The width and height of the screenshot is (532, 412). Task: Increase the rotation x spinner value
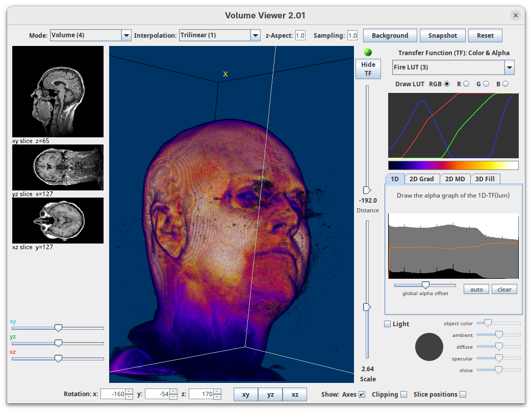point(129,392)
